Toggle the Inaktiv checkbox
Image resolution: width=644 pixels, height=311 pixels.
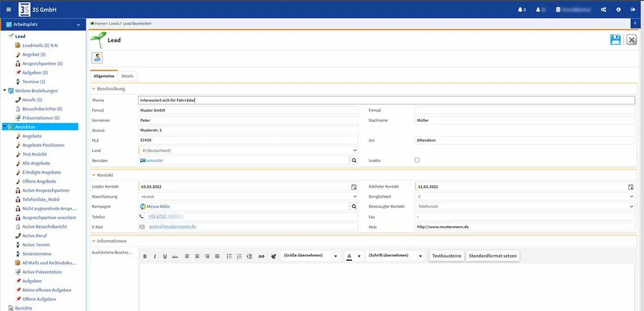[417, 160]
